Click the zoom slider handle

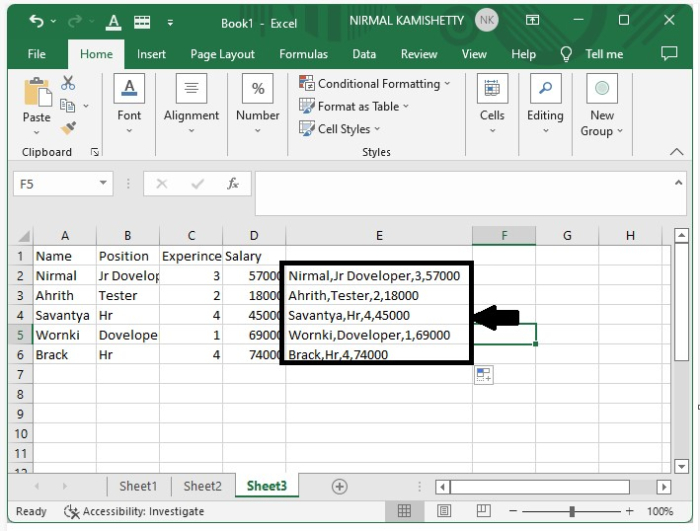(572, 511)
